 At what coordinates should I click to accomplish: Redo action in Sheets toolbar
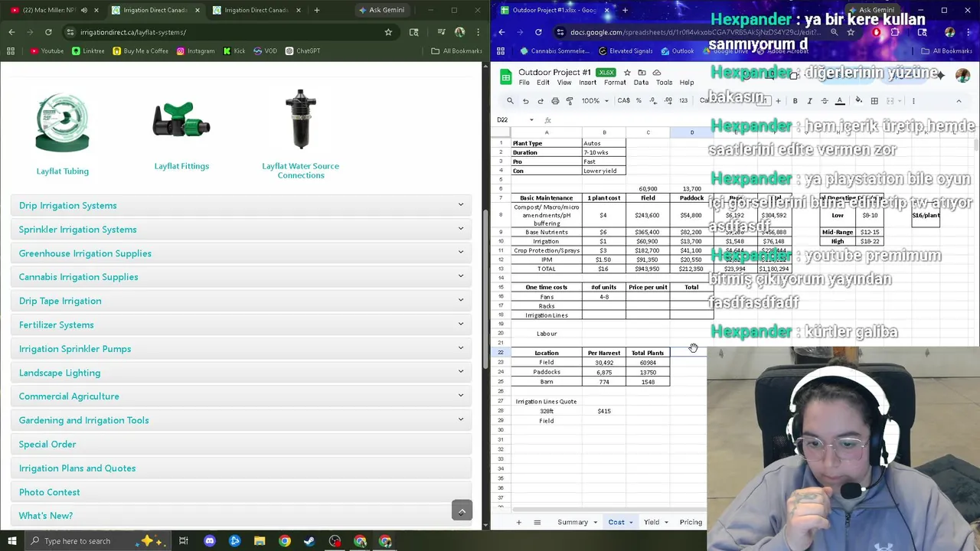click(x=541, y=101)
